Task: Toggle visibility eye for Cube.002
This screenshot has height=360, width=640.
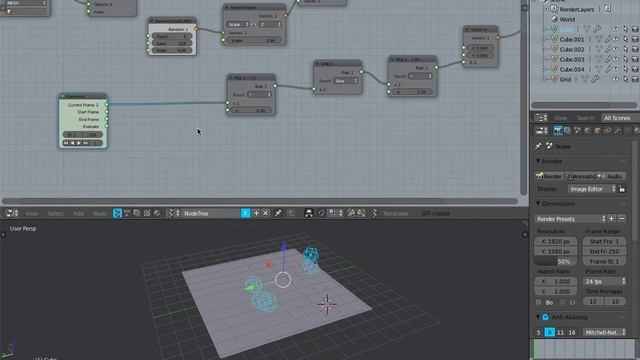Action: (616, 49)
